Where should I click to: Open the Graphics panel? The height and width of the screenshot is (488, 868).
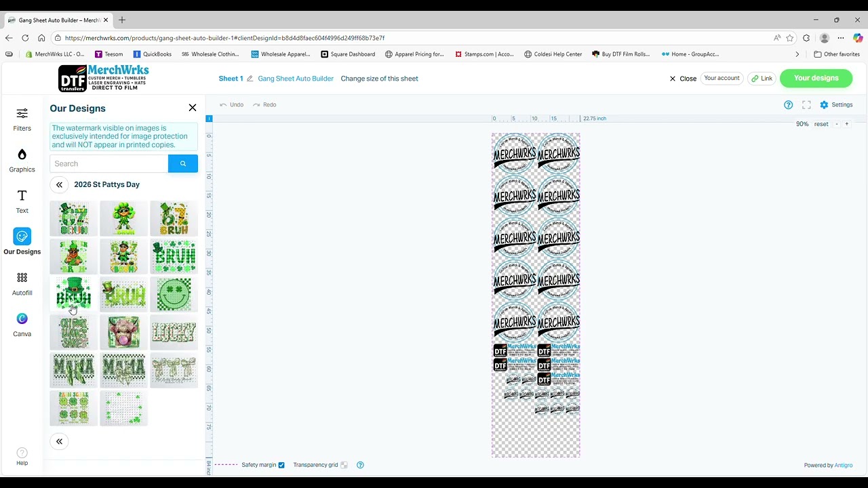tap(22, 161)
